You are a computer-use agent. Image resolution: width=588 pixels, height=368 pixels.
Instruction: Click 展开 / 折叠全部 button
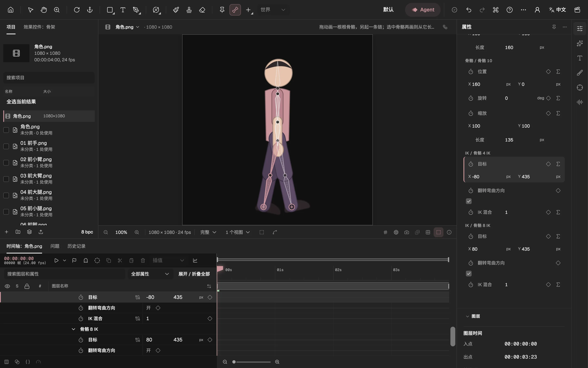coord(194,274)
